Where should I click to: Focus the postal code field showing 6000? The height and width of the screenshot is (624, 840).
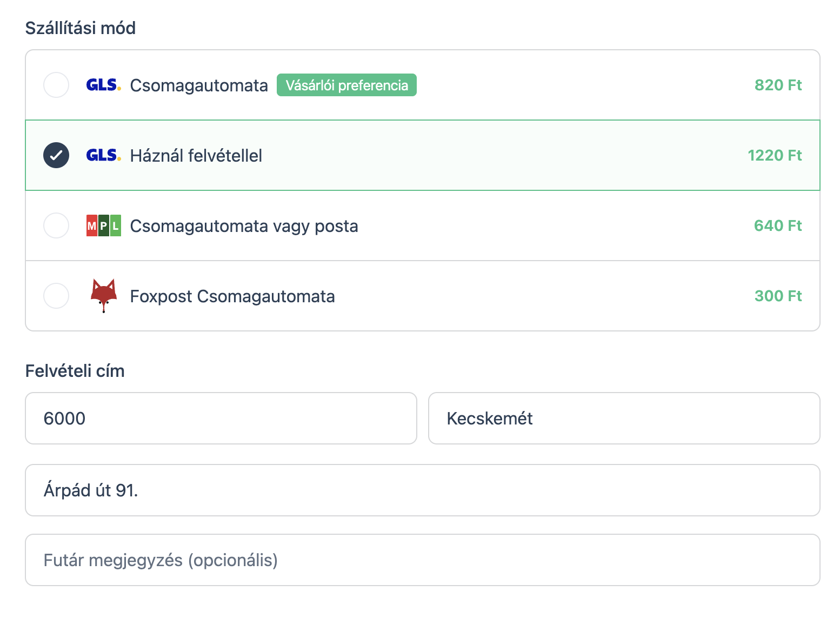click(221, 419)
